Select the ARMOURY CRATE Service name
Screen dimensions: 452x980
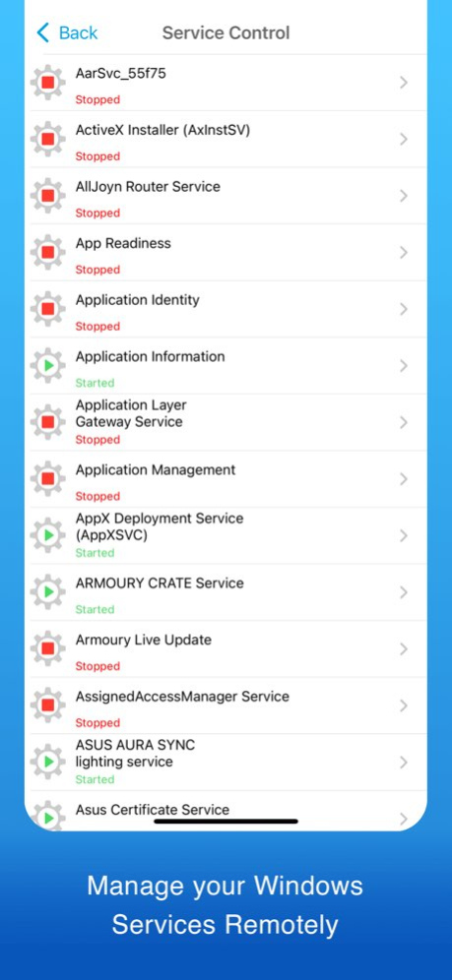160,583
